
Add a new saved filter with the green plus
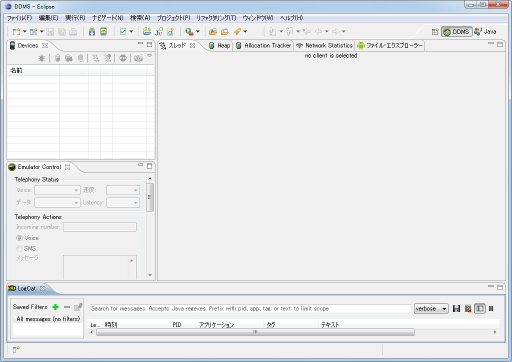(55, 307)
